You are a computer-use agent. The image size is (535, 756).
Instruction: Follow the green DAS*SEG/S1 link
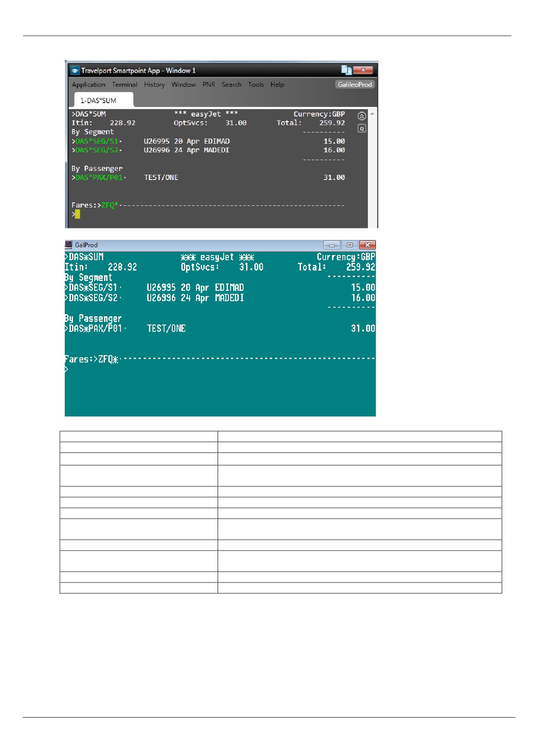tap(97, 141)
